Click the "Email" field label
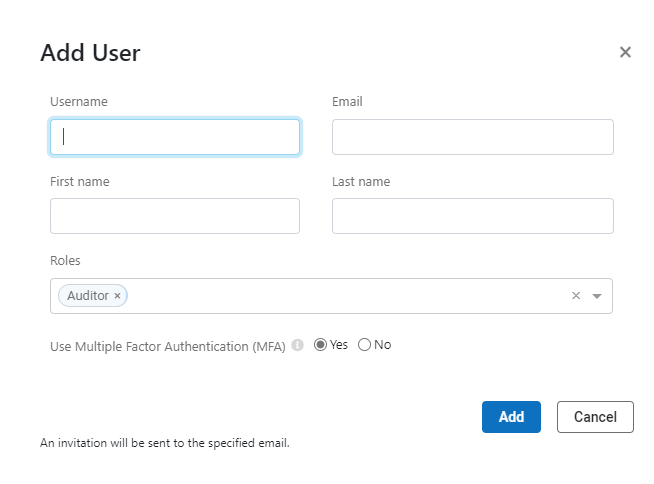Viewport: 654px width, 484px height. point(347,101)
